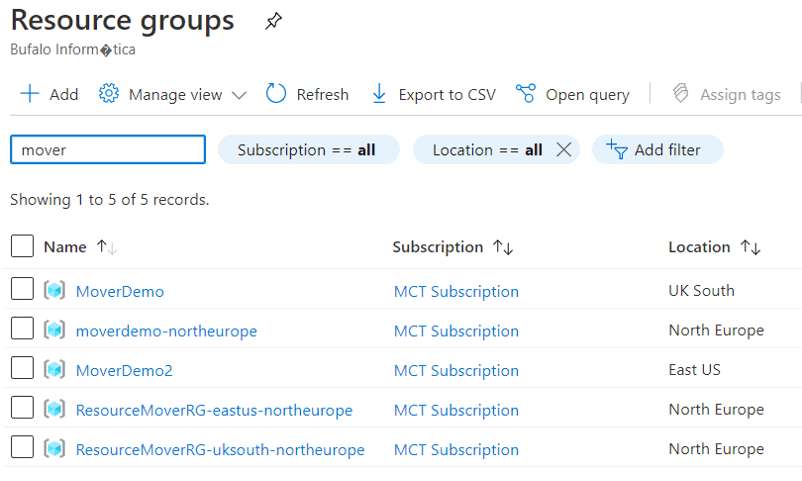Click the Resource groups page title

point(122,21)
